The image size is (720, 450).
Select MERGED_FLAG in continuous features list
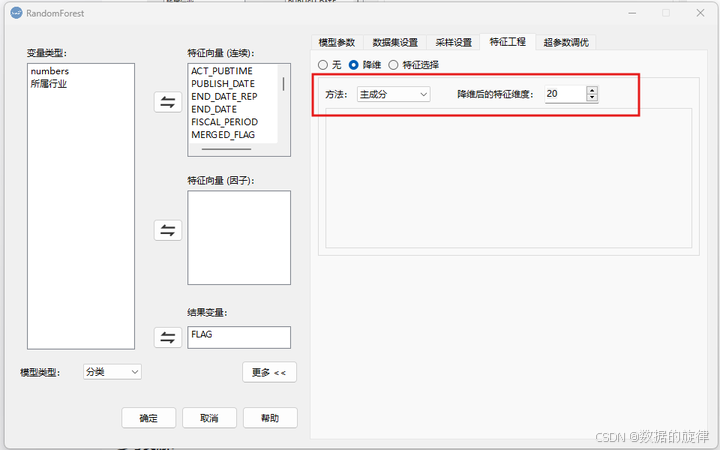click(x=223, y=135)
